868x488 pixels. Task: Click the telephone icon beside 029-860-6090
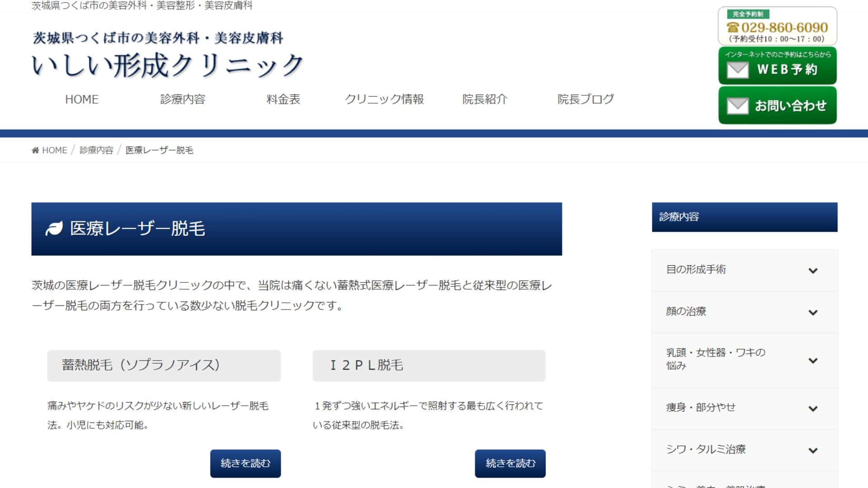point(732,27)
